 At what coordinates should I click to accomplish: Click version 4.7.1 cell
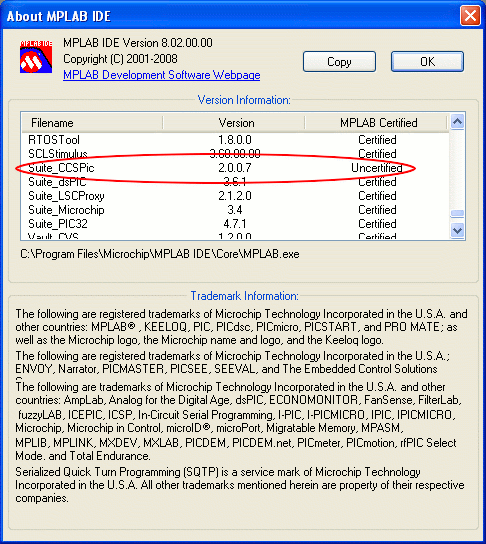click(235, 224)
